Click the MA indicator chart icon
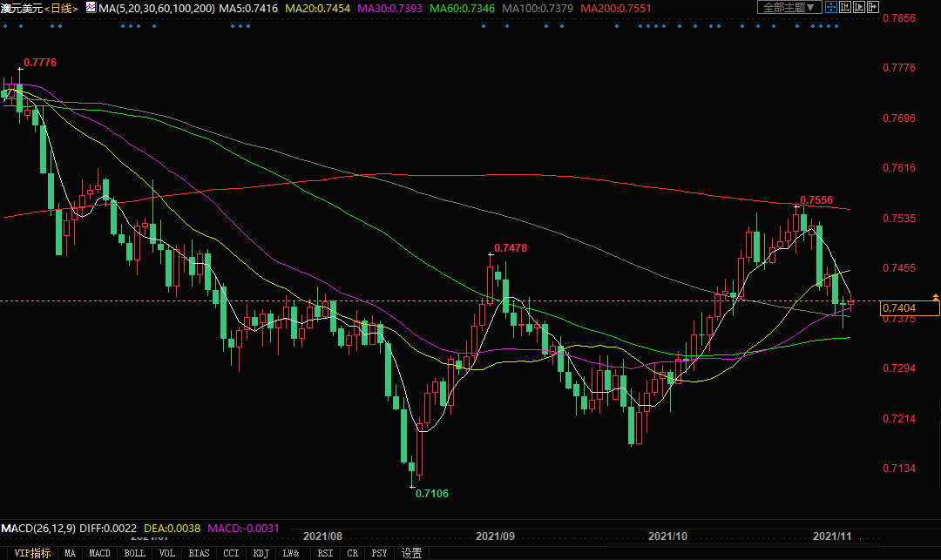The image size is (941, 560). (x=90, y=7)
